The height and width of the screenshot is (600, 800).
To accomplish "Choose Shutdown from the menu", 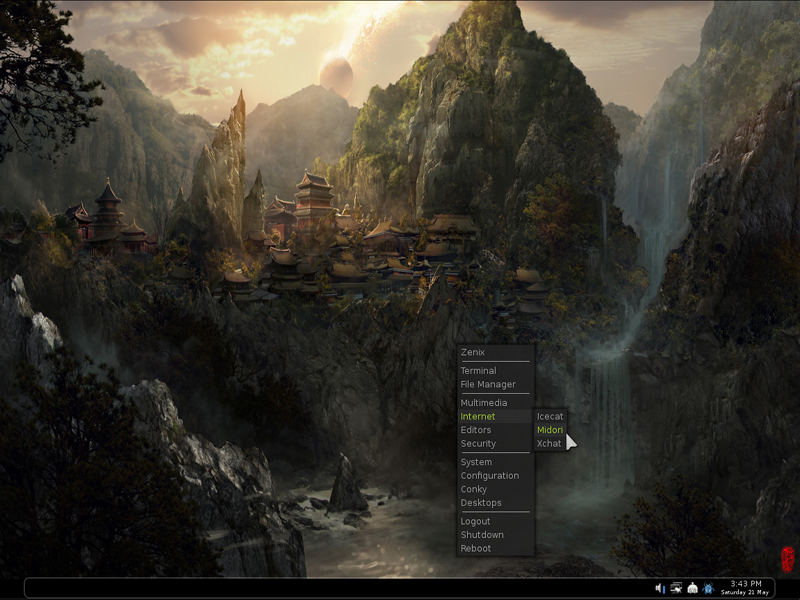I will point(495,535).
